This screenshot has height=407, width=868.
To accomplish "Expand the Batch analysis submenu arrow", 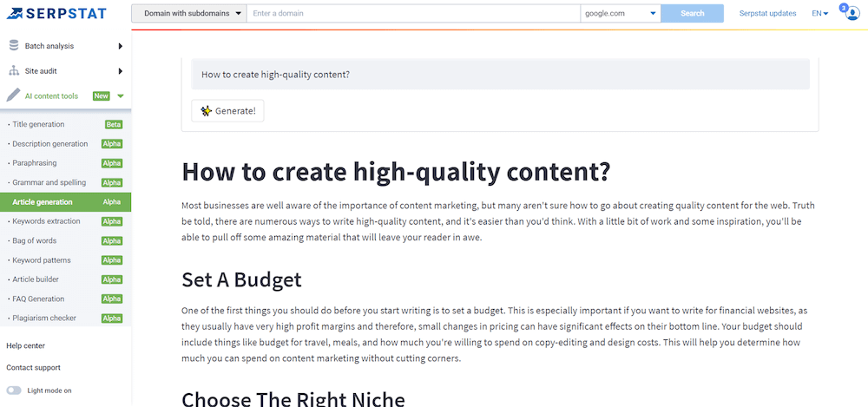I will click(120, 46).
